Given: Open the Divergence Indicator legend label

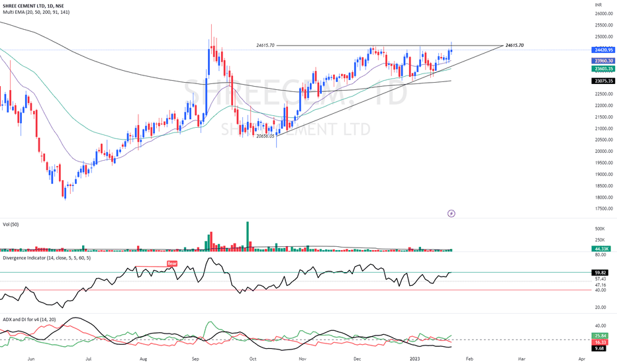Looking at the screenshot, I should [x=47, y=258].
